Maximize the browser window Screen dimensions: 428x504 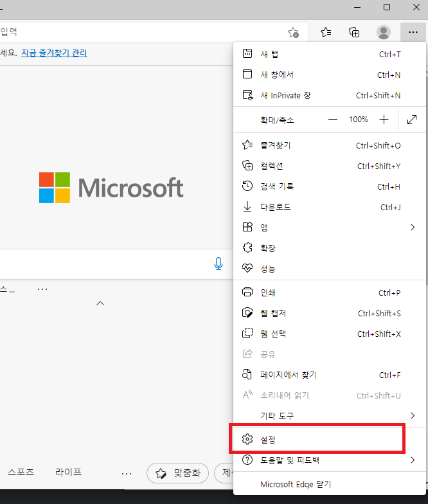point(387,7)
